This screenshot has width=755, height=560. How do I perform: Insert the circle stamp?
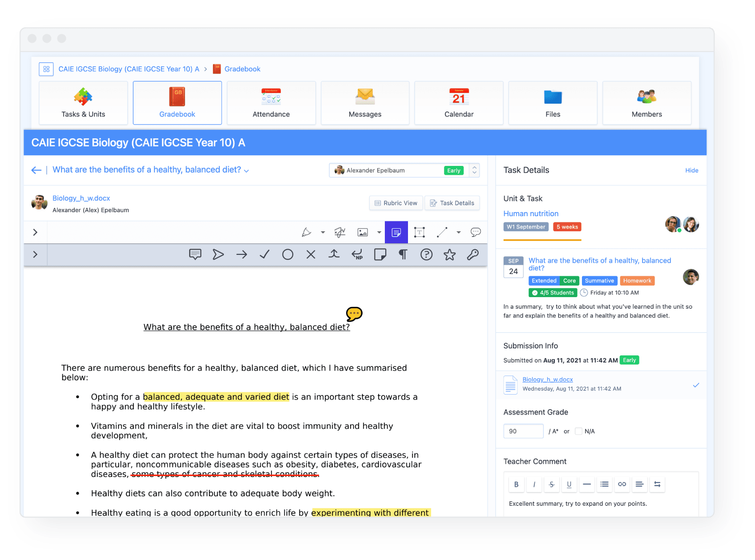(288, 254)
